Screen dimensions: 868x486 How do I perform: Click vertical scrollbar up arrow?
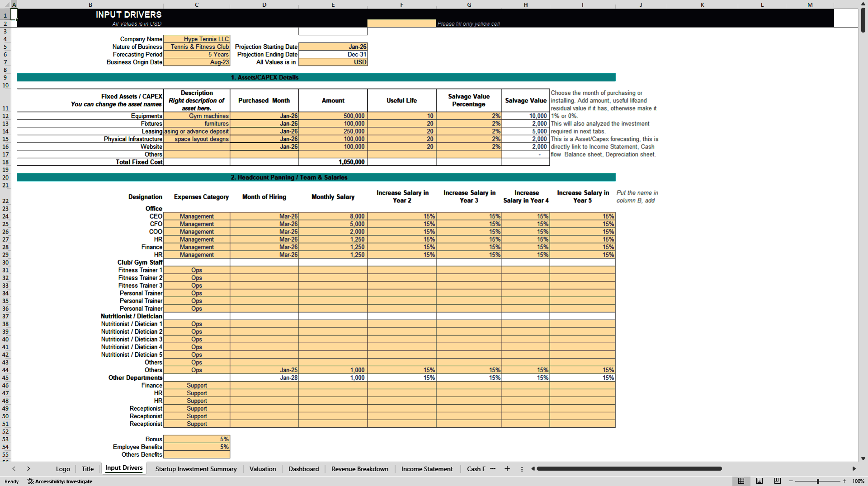pyautogui.click(x=863, y=4)
